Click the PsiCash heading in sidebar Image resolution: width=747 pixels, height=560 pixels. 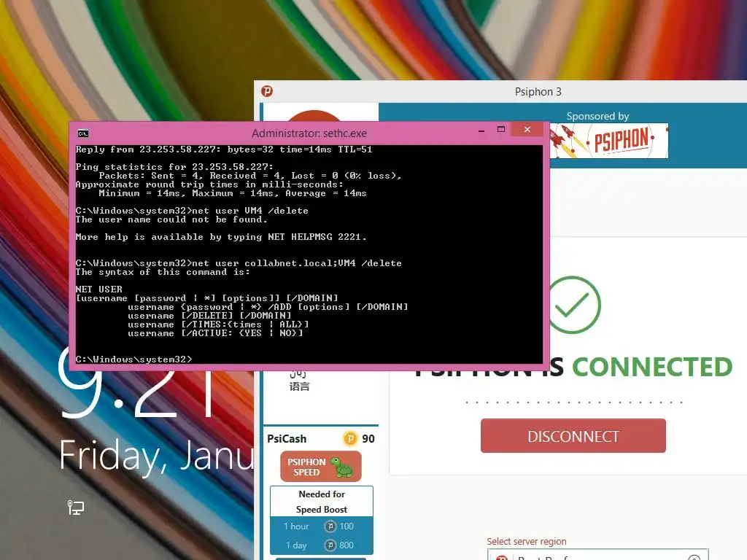(287, 438)
